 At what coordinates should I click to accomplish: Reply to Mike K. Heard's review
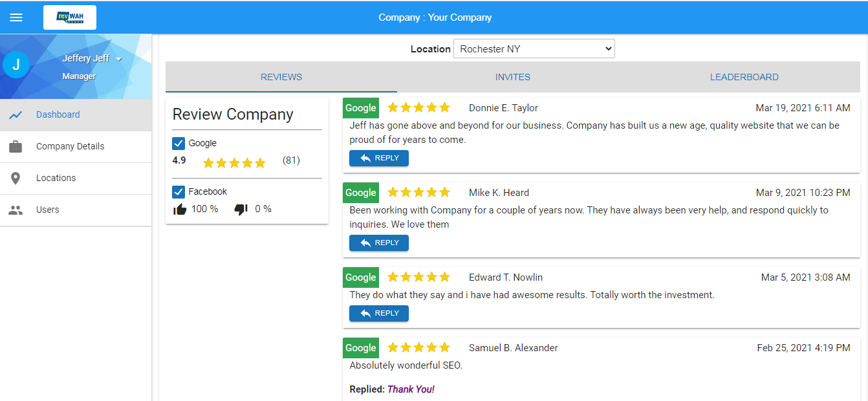click(379, 243)
